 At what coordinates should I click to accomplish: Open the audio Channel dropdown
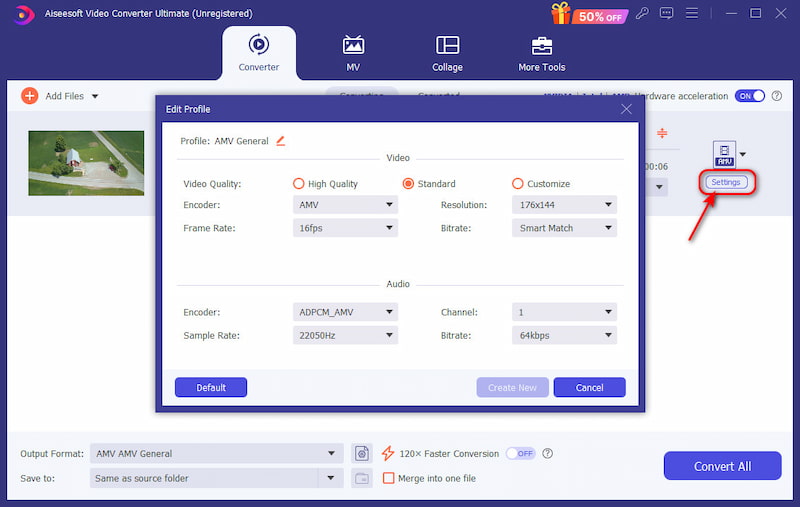point(564,312)
